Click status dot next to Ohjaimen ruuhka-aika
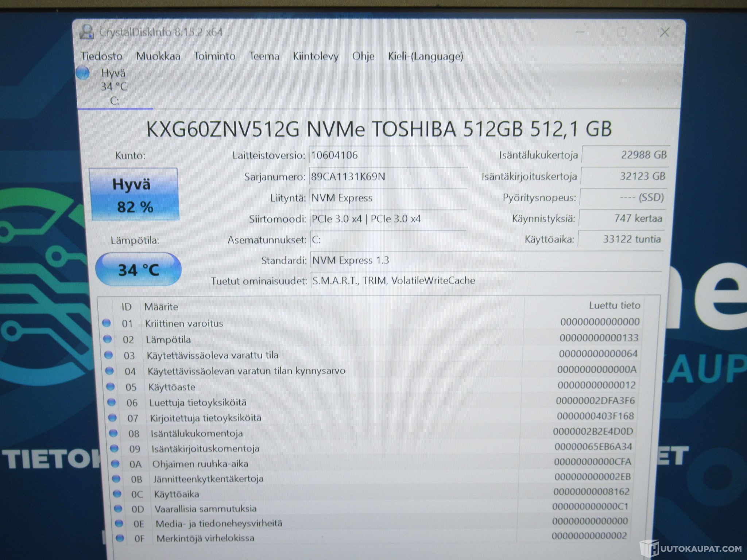The width and height of the screenshot is (747, 560). [115, 463]
